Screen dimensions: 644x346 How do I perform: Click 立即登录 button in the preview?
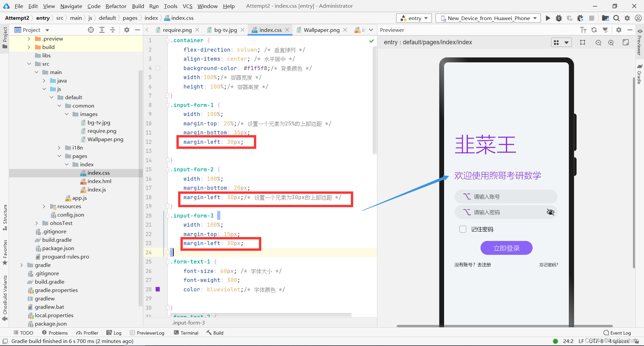point(506,248)
